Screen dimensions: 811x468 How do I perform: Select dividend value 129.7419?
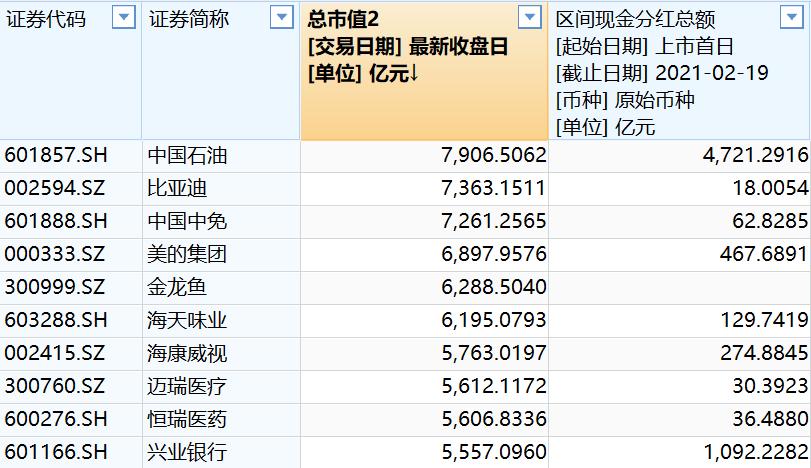764,320
